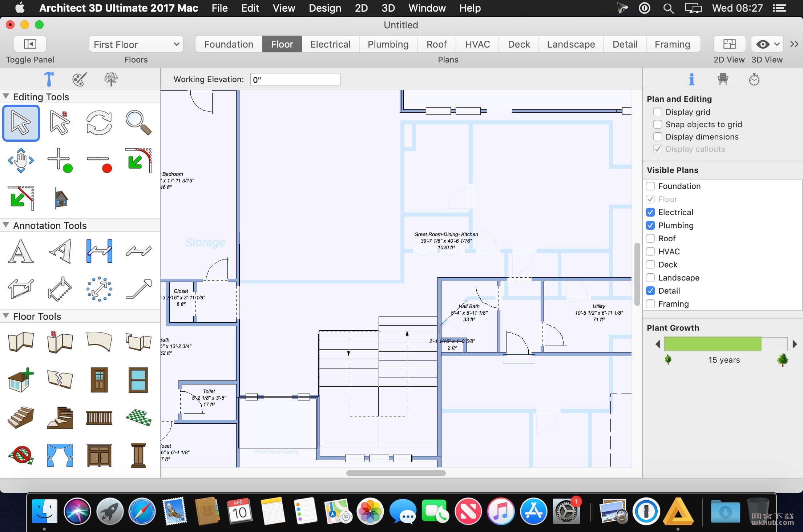Click the Working Elevation input field
The height and width of the screenshot is (532, 803).
click(295, 79)
